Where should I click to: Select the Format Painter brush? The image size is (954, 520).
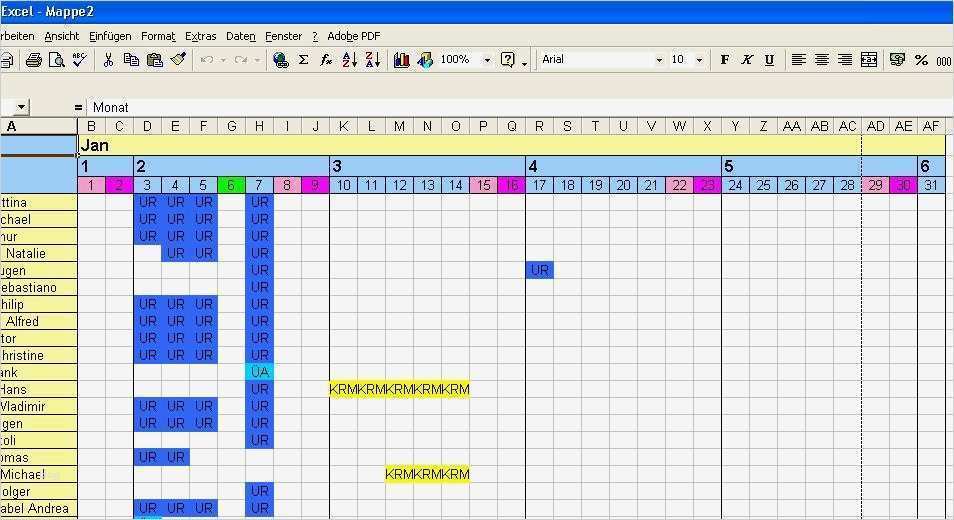(x=178, y=60)
